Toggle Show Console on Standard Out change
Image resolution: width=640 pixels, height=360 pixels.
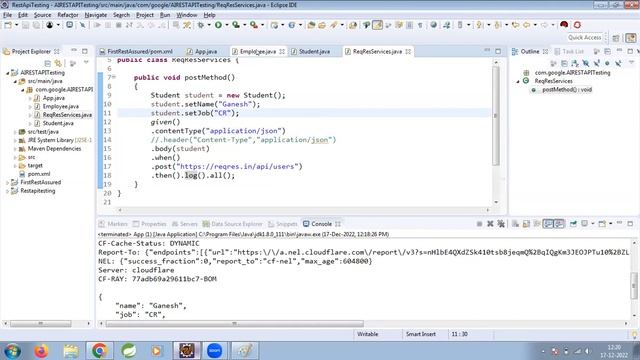[x=548, y=224]
